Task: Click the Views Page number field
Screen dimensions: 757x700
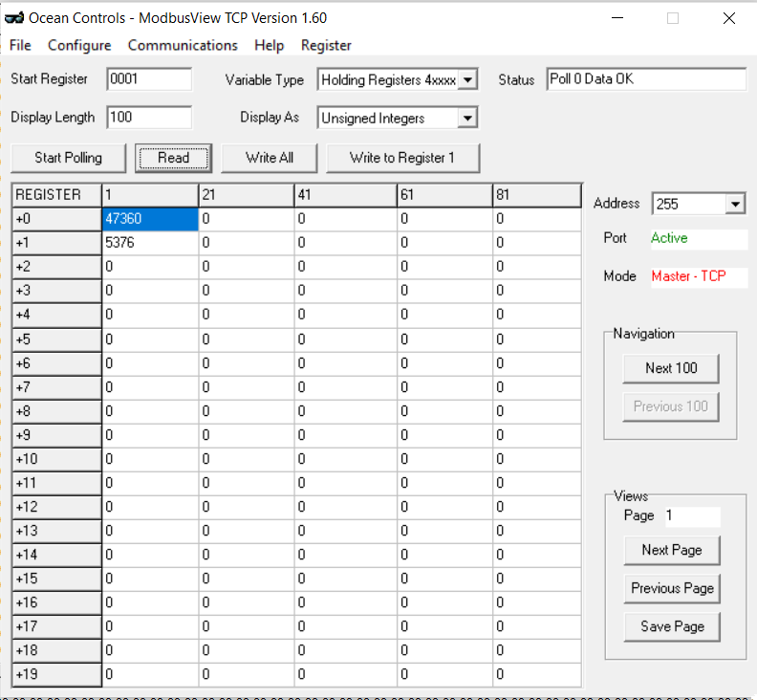Action: pos(692,516)
